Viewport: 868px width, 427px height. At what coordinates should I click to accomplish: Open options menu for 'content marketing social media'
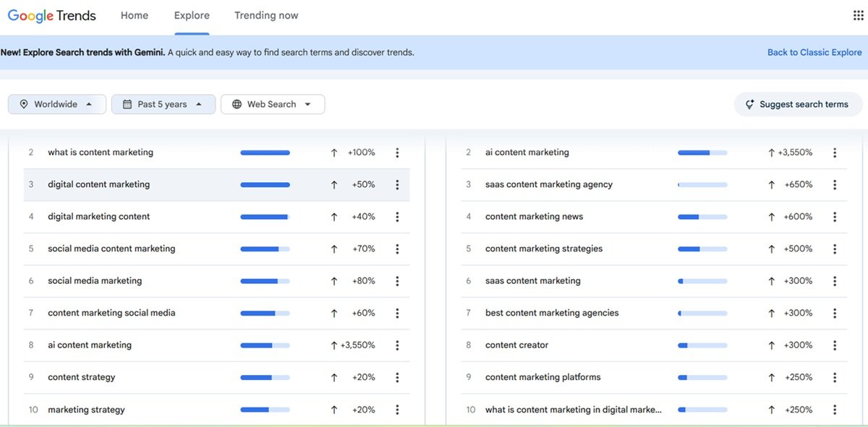point(397,313)
